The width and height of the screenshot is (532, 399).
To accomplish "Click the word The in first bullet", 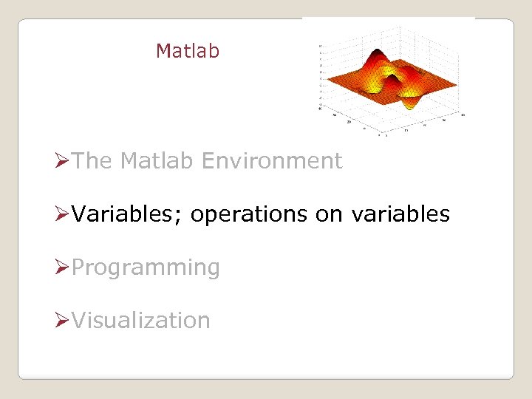I will (x=92, y=161).
